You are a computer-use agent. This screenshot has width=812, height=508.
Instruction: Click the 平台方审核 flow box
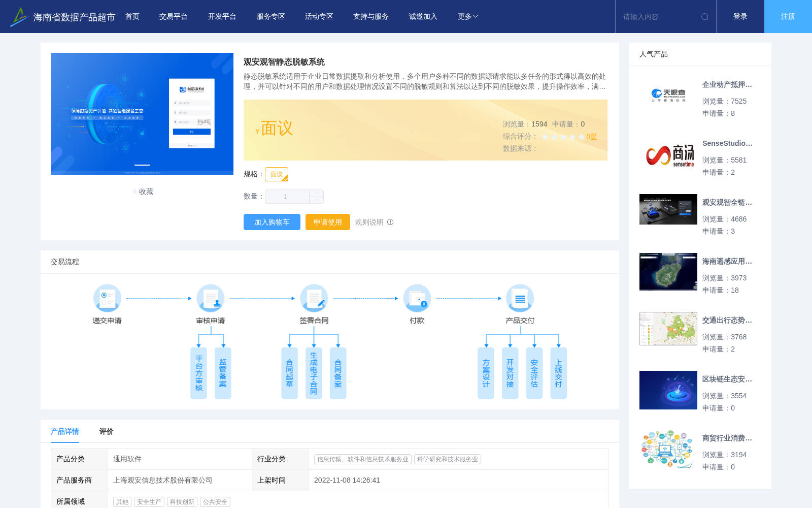[199, 373]
